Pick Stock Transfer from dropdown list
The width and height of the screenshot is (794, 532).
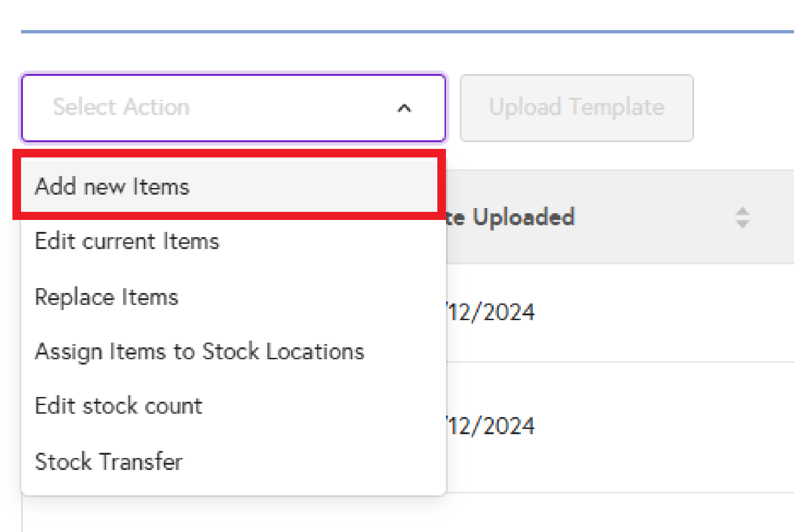109,462
